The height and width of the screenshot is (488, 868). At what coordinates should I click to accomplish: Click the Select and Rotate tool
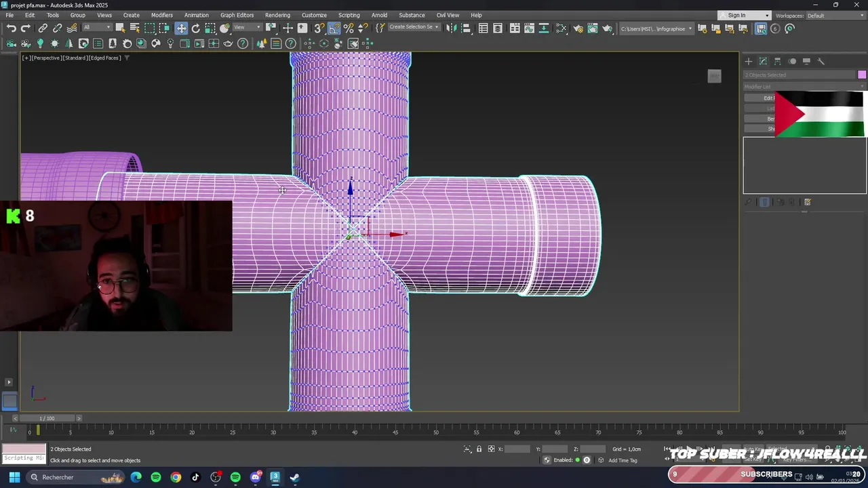pyautogui.click(x=196, y=28)
